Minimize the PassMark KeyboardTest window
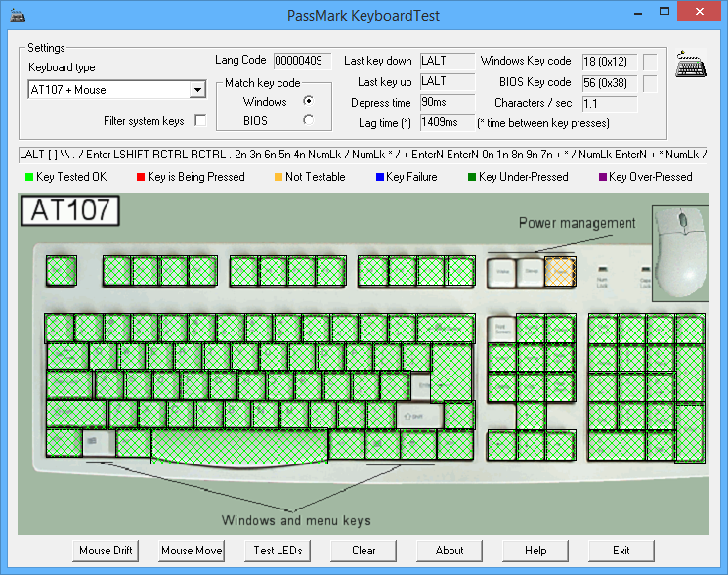The width and height of the screenshot is (728, 575). pos(638,12)
